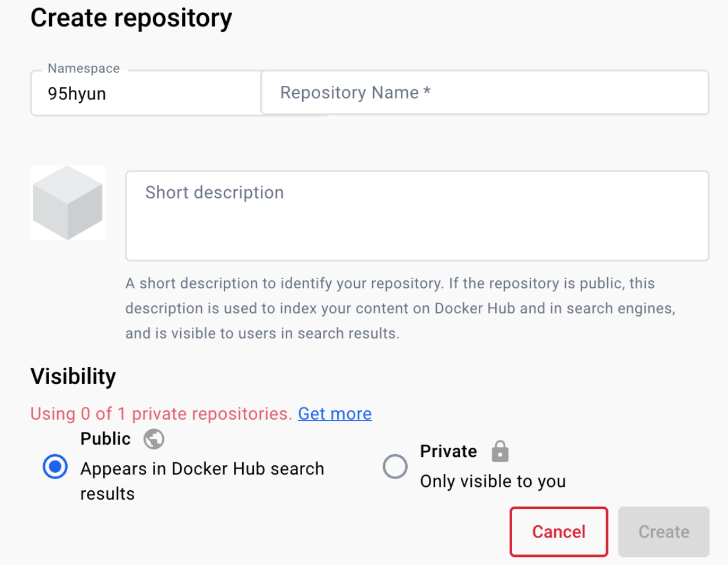Focus the Short description text area
This screenshot has width=728, height=565.
[x=417, y=215]
